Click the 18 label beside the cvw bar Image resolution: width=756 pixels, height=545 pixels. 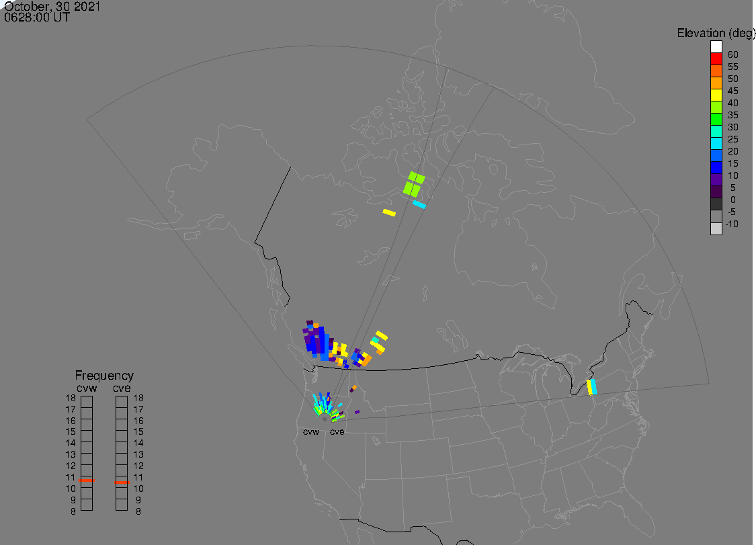[71, 398]
